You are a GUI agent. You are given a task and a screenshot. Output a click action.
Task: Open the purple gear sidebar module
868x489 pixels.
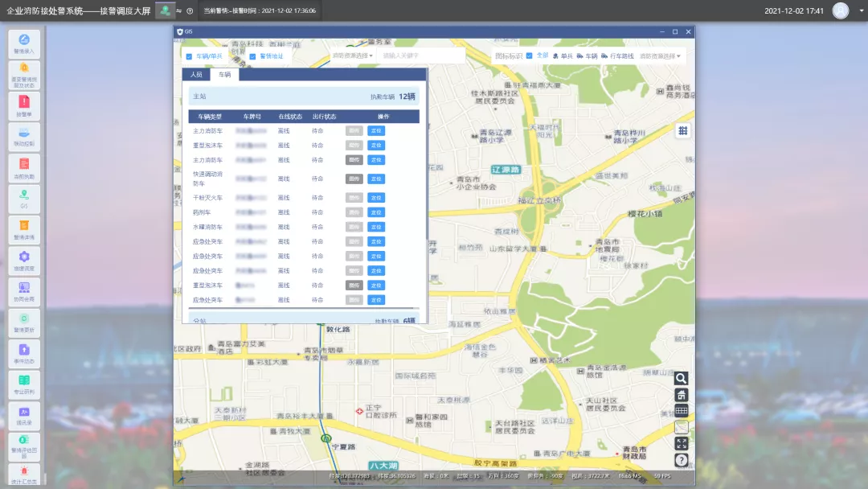coord(24,261)
